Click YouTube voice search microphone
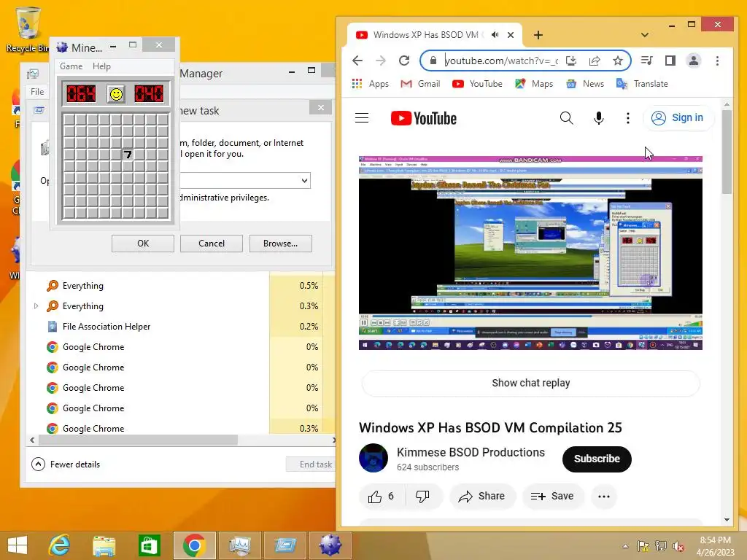The image size is (747, 560). click(598, 117)
